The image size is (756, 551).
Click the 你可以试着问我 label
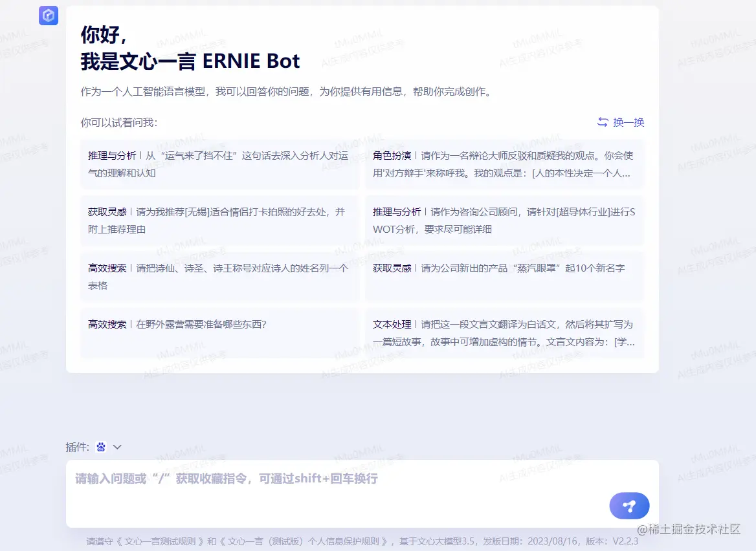click(118, 122)
